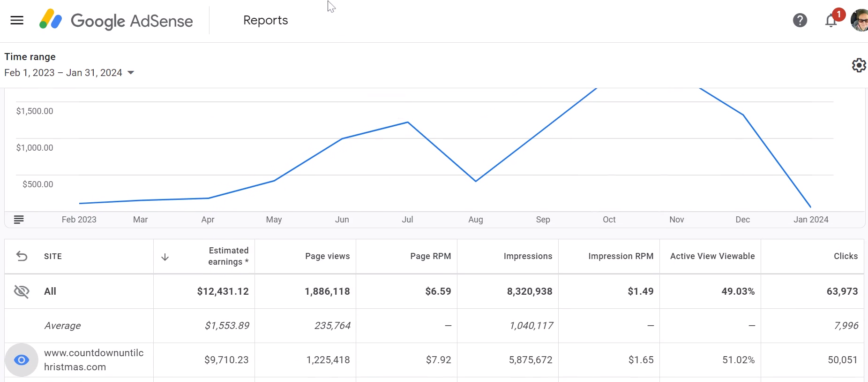Click the Jul peak on chart line
The height and width of the screenshot is (382, 868).
pyautogui.click(x=408, y=122)
